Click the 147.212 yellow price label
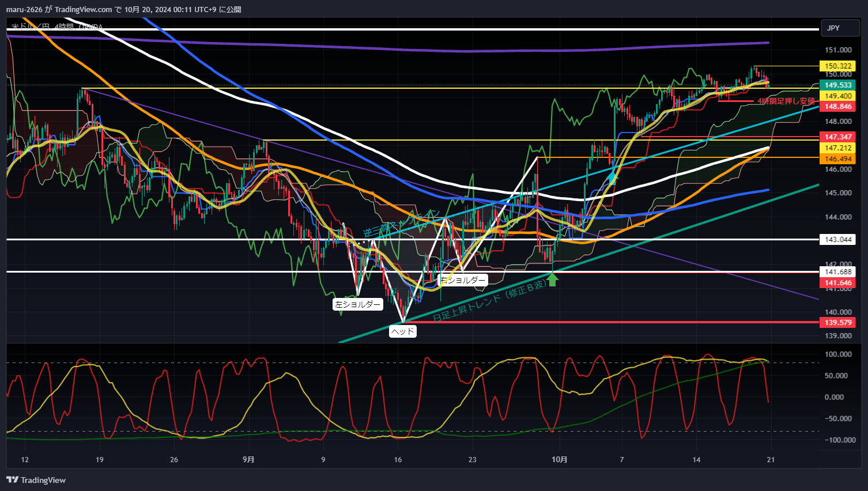Screen dimensions: 868x491 coord(838,148)
